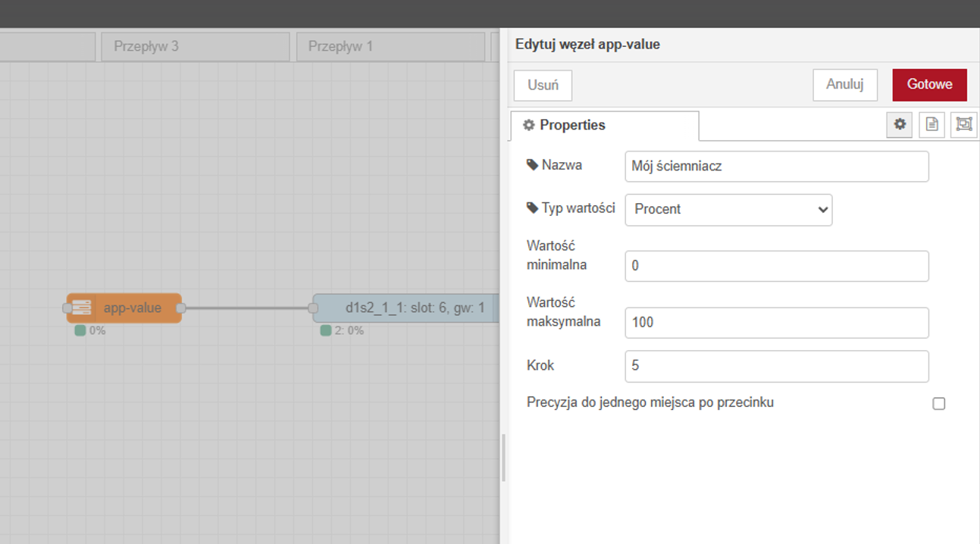Click the wire between the nodes
Viewport: 980px width, 544px height.
tap(249, 308)
